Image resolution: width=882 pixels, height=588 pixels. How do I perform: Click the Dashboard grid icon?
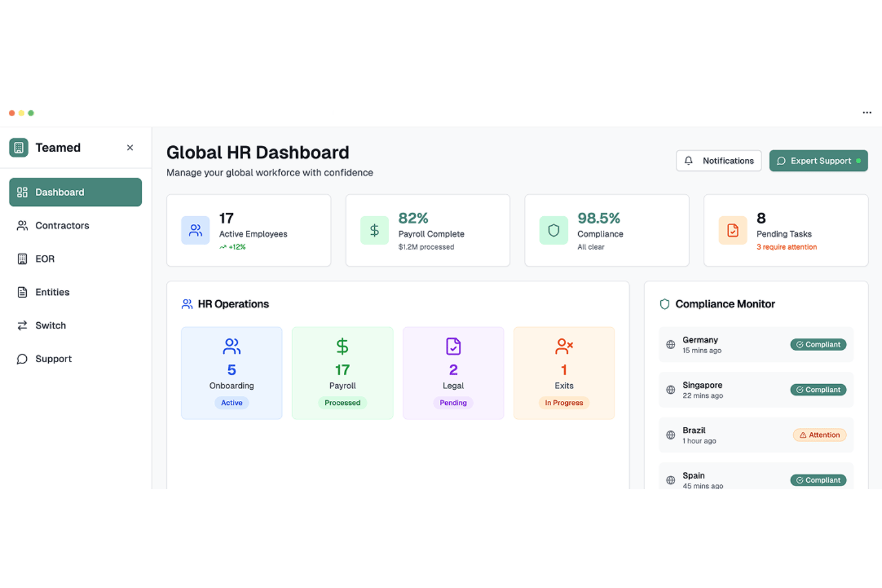click(x=22, y=192)
